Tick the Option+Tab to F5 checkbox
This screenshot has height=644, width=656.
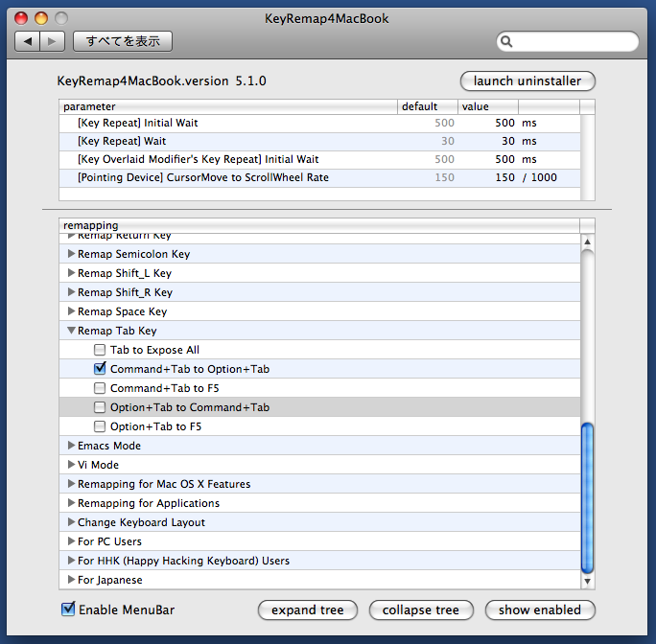coord(100,426)
